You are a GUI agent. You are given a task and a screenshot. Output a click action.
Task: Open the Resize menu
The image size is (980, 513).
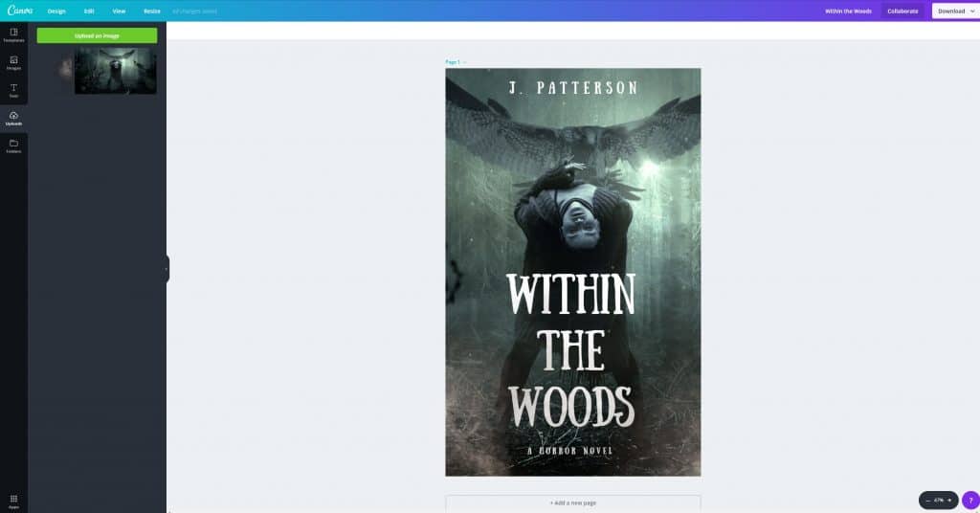pos(152,11)
